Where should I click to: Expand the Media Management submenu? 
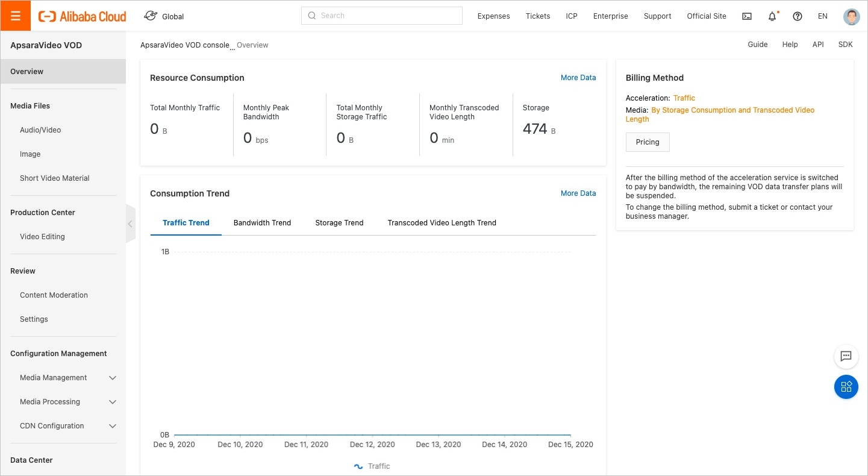(x=112, y=378)
